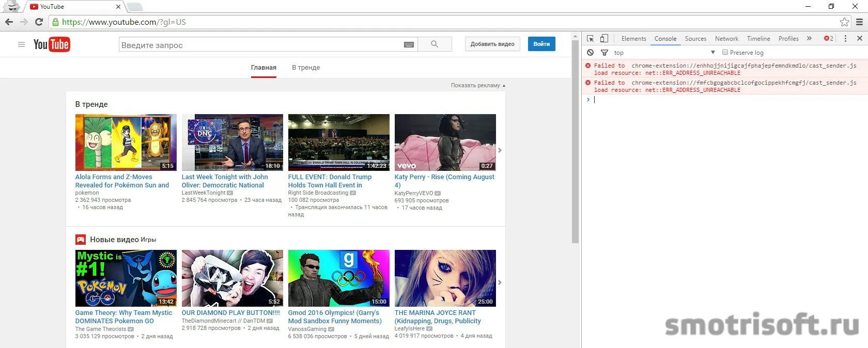Click the YouTube logo
The width and height of the screenshot is (868, 348).
coord(52,44)
